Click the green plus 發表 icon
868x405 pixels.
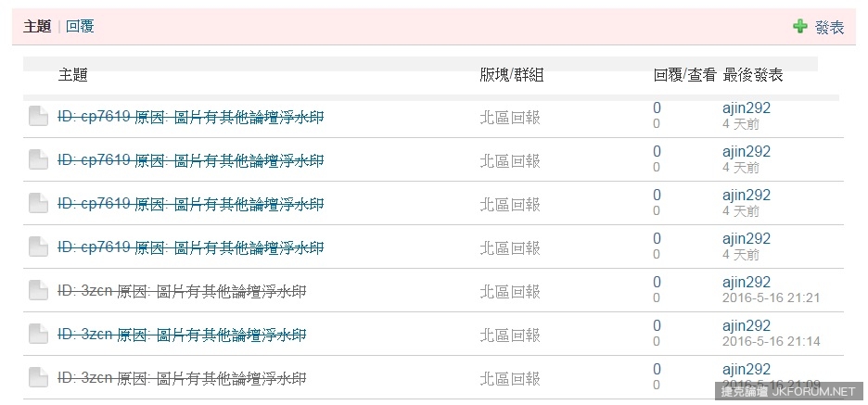(800, 27)
